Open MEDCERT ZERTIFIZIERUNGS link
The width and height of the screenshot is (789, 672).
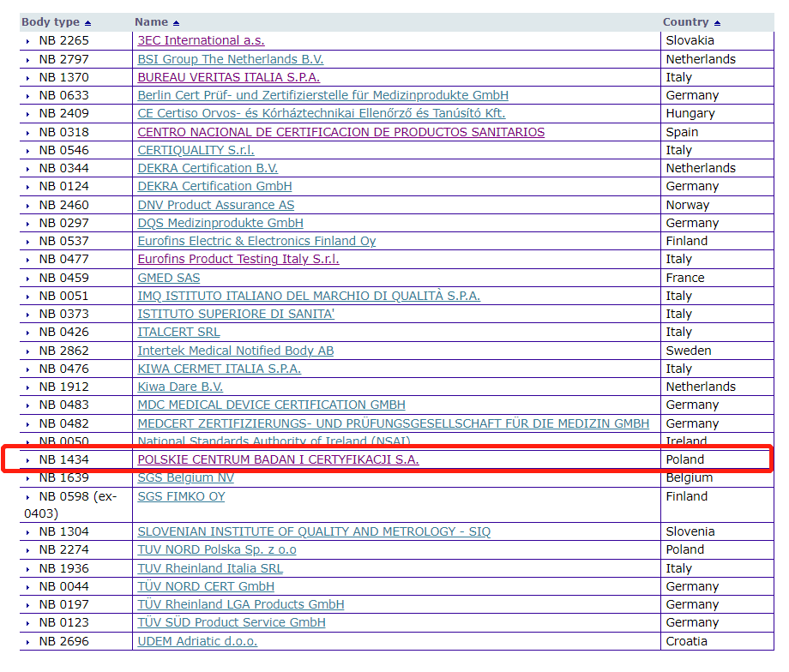393,423
